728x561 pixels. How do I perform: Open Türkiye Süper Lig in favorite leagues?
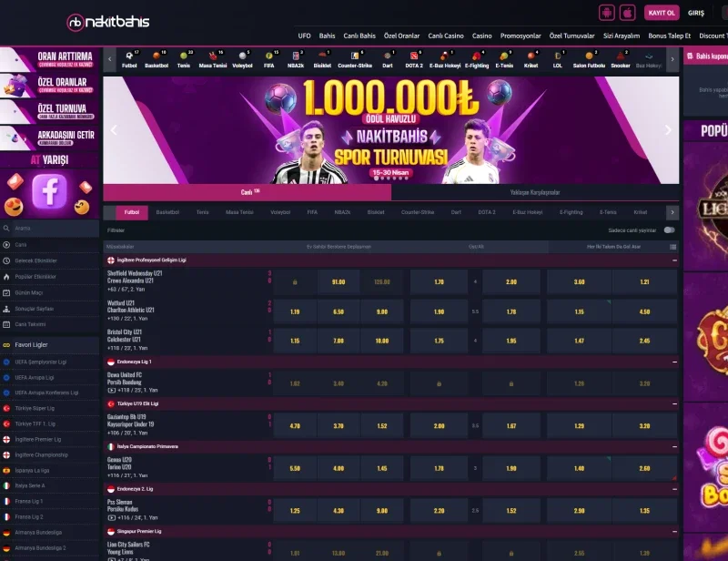click(35, 408)
